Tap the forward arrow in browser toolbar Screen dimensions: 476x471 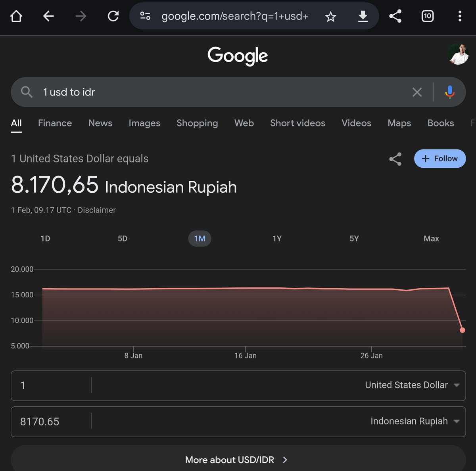[x=81, y=16]
